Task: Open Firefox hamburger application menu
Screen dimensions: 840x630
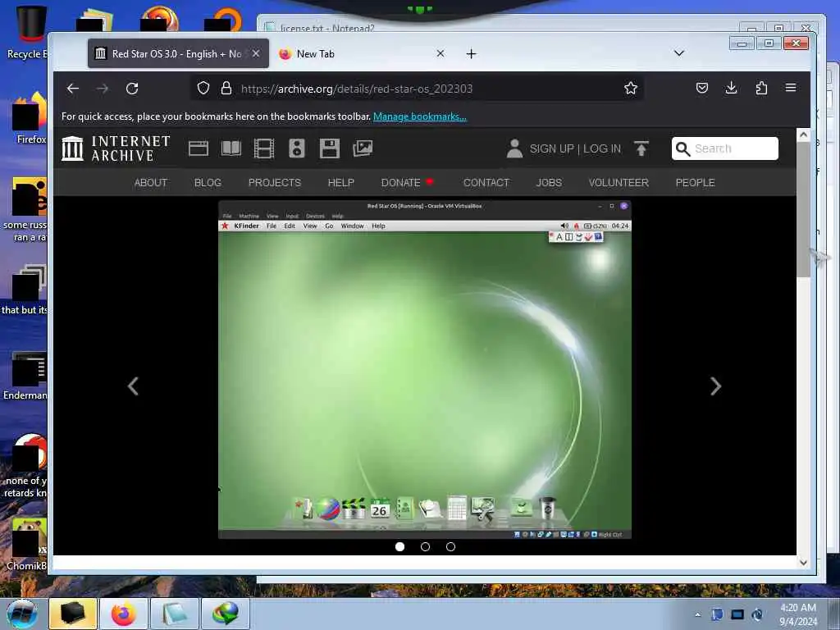Action: click(x=791, y=88)
